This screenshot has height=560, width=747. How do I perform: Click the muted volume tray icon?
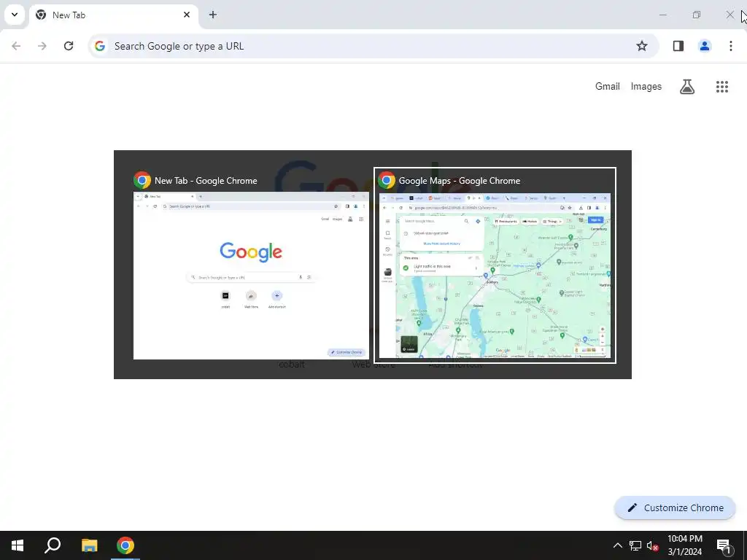coord(652,545)
